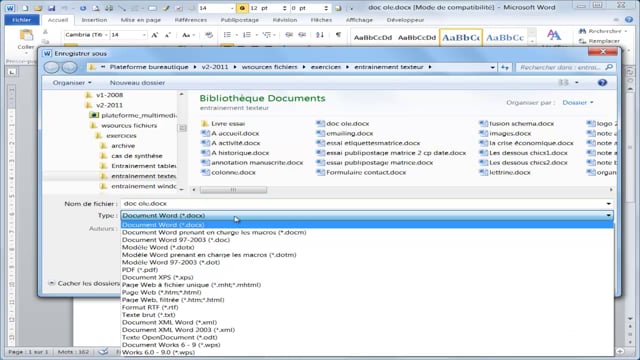
Task: Choose Texte brut (*.txt) option
Action: 149,315
